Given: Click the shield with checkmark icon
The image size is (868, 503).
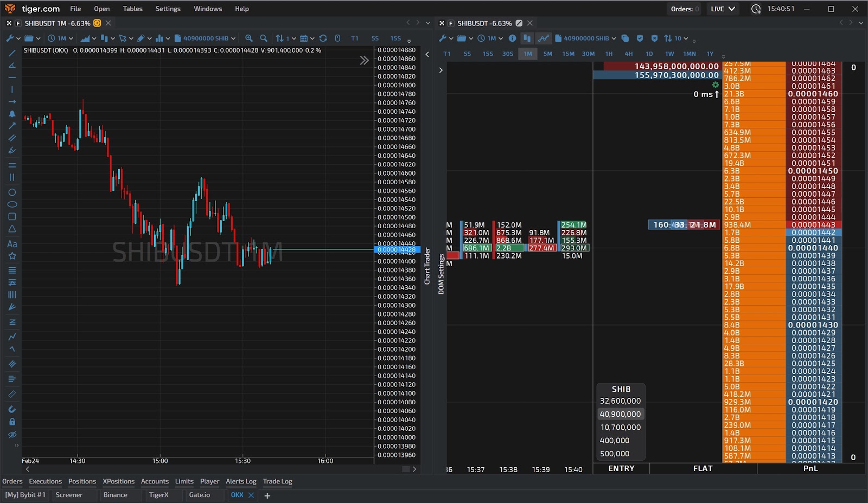Looking at the screenshot, I should tap(640, 38).
